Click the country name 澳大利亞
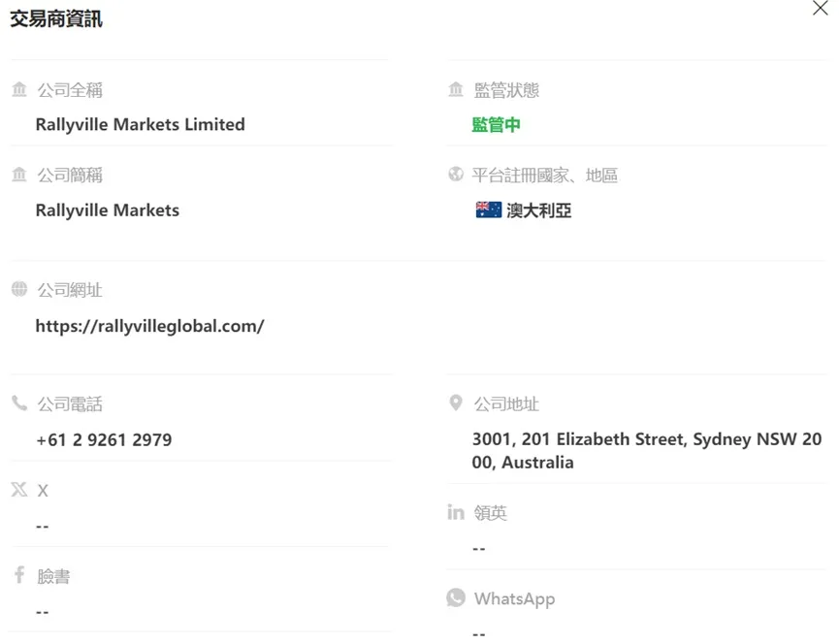This screenshot has height=644, width=839. coord(539,210)
